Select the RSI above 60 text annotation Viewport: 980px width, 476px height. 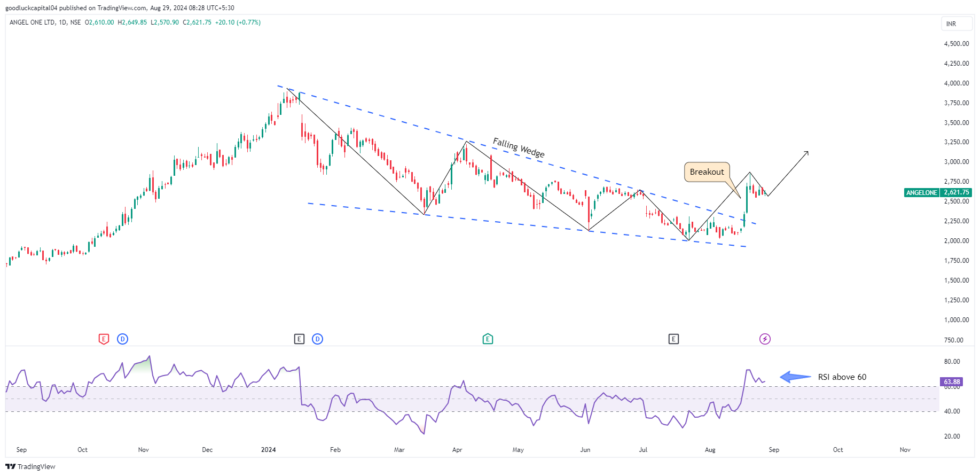(842, 377)
